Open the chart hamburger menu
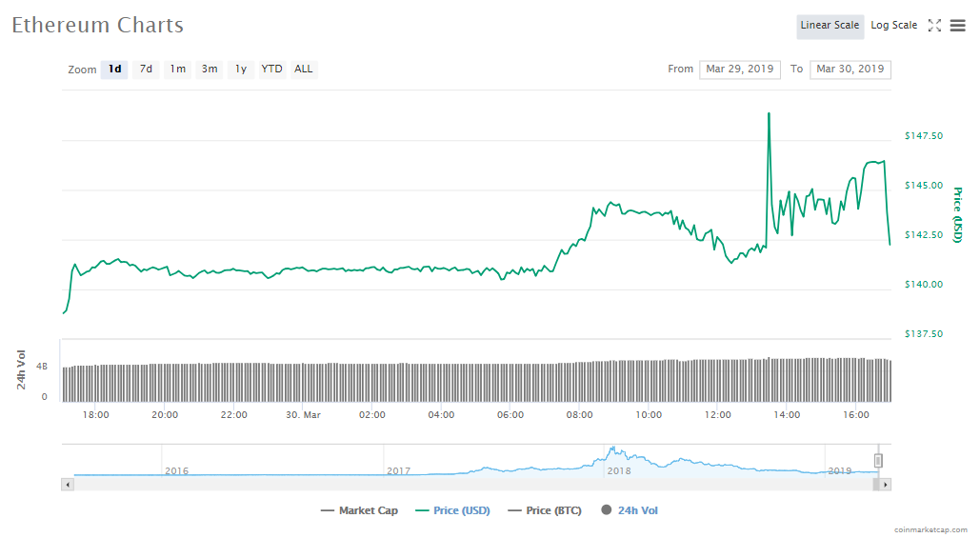The image size is (980, 538). [x=957, y=26]
